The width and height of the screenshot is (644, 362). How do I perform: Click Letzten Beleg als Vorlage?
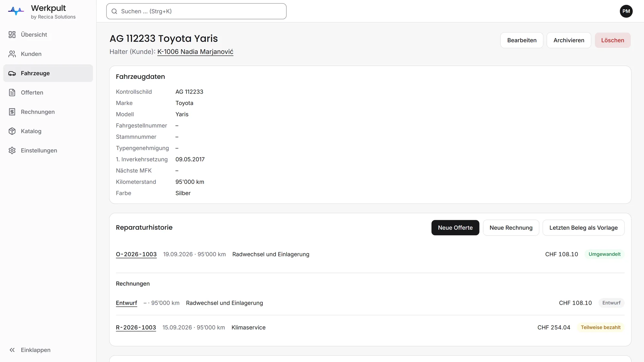coord(583,227)
